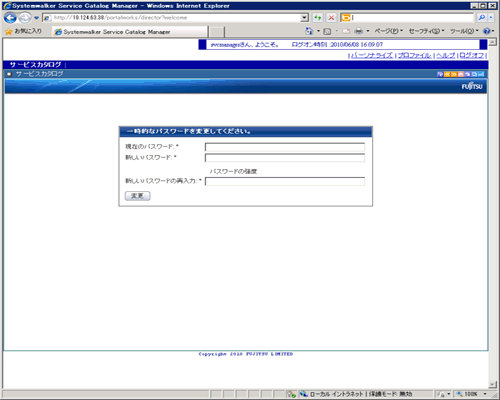
Task: Click the rightmost portlet toolbar icon
Action: click(481, 74)
